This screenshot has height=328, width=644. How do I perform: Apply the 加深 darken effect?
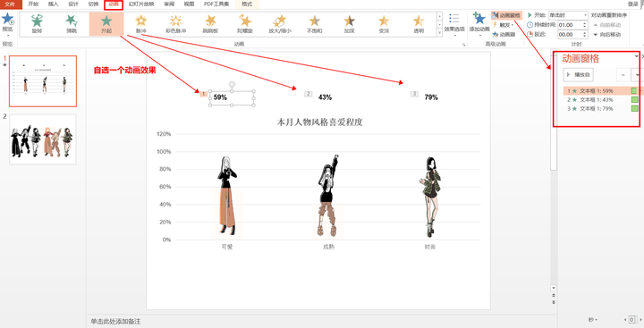pos(350,23)
